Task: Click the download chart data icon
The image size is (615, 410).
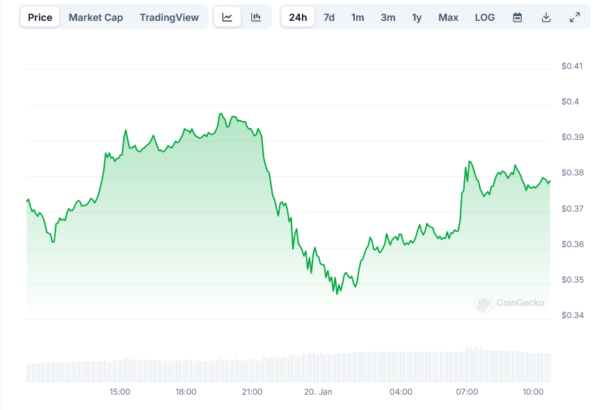Action: (x=546, y=17)
